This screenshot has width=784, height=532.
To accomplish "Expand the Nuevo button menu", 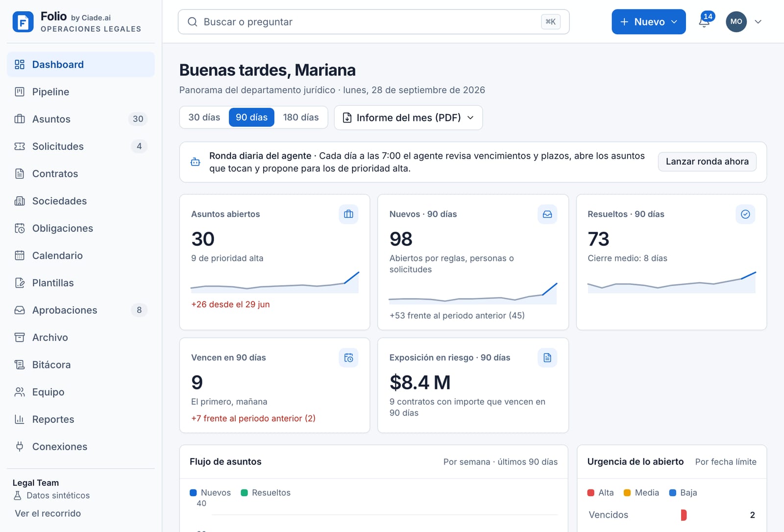I will [x=648, y=22].
